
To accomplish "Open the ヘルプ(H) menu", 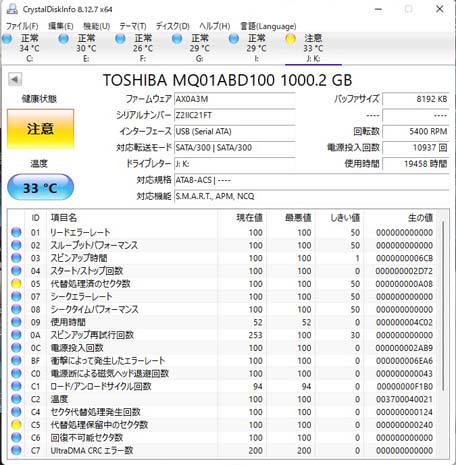I will click(215, 26).
